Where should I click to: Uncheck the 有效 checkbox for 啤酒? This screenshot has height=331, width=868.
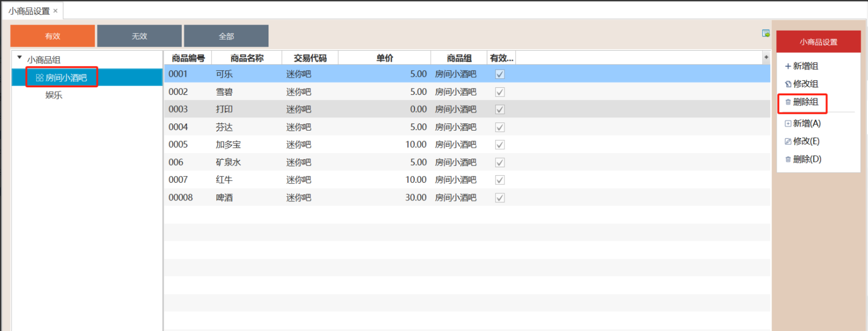pos(500,198)
